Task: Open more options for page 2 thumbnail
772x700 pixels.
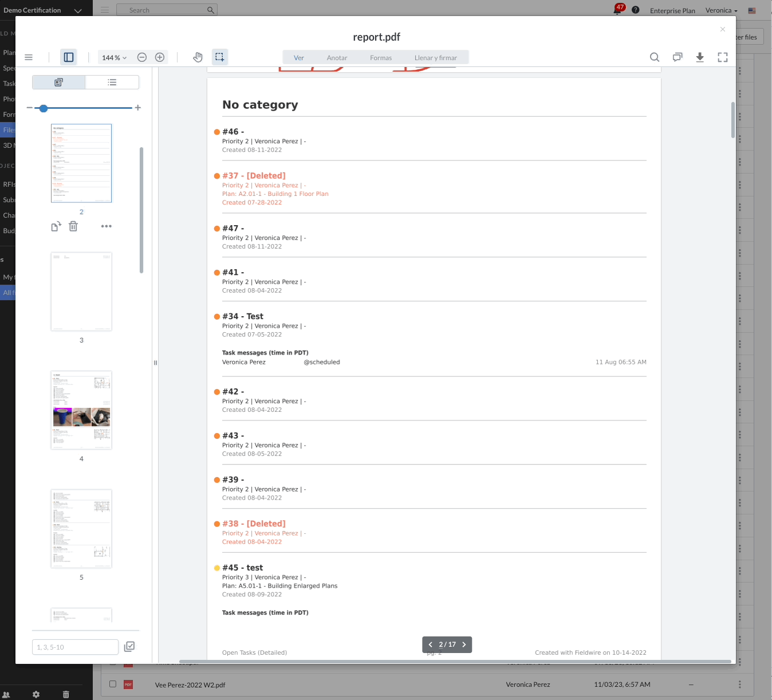Action: (107, 226)
